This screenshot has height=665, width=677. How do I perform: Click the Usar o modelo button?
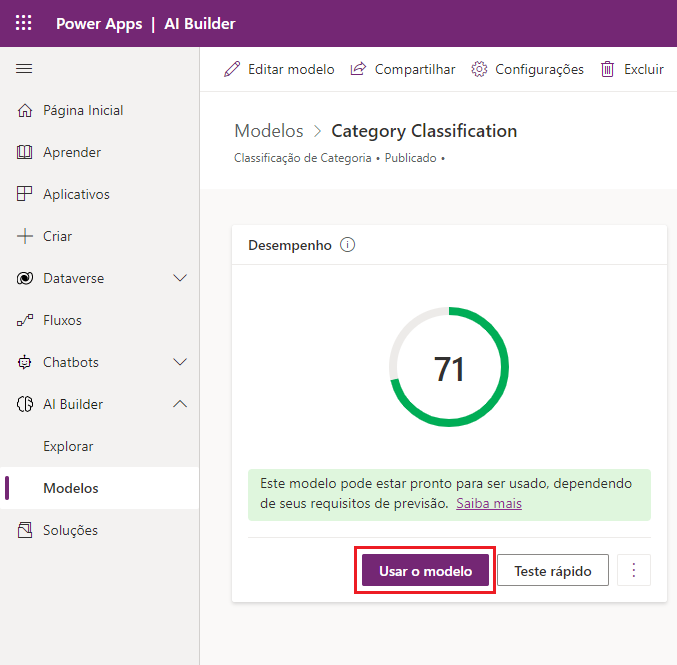(x=425, y=571)
